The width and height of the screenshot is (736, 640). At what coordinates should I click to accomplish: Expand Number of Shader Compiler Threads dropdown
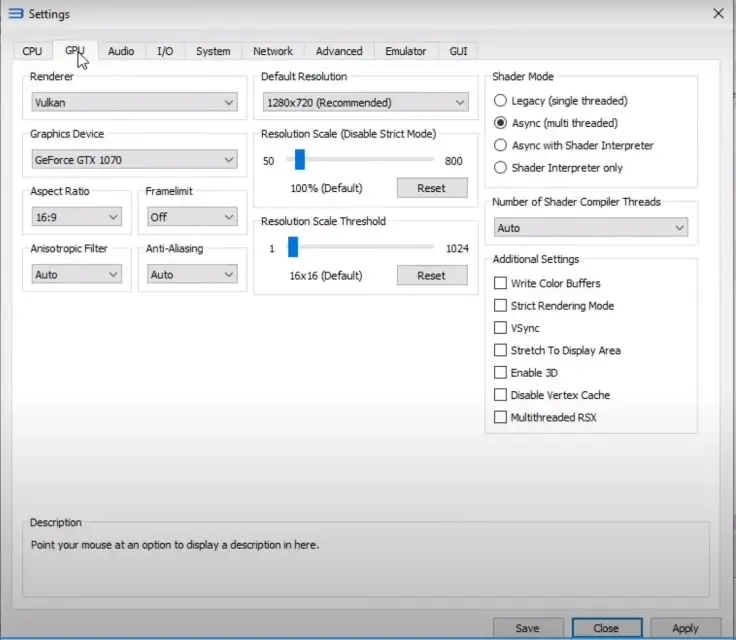(x=590, y=228)
